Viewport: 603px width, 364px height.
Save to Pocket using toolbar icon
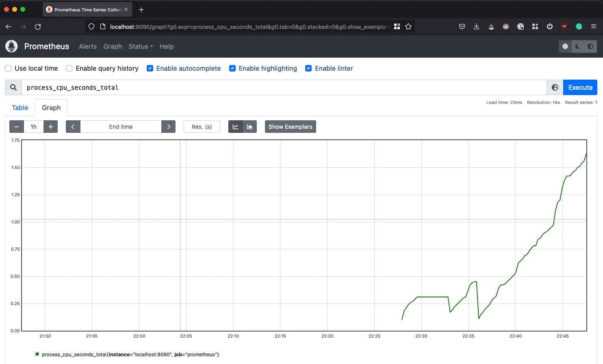point(462,27)
